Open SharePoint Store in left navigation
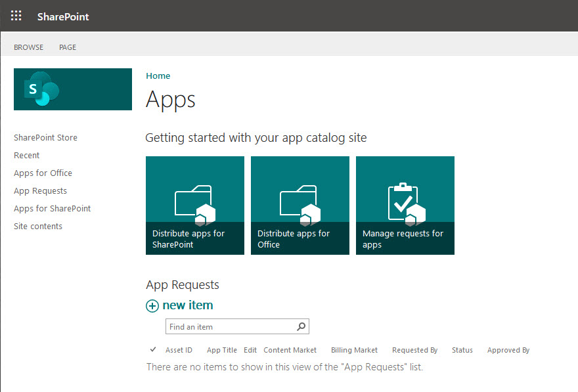 [x=46, y=137]
